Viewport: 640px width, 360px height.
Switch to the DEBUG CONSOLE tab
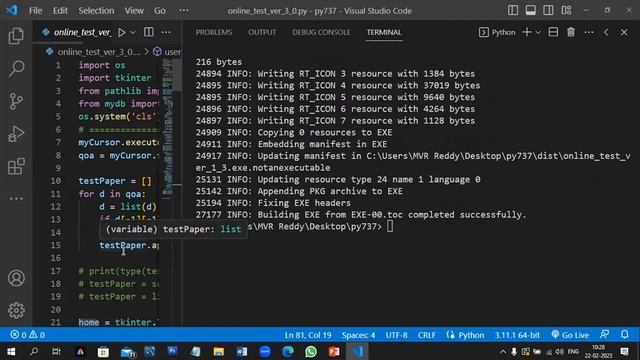[x=321, y=32]
